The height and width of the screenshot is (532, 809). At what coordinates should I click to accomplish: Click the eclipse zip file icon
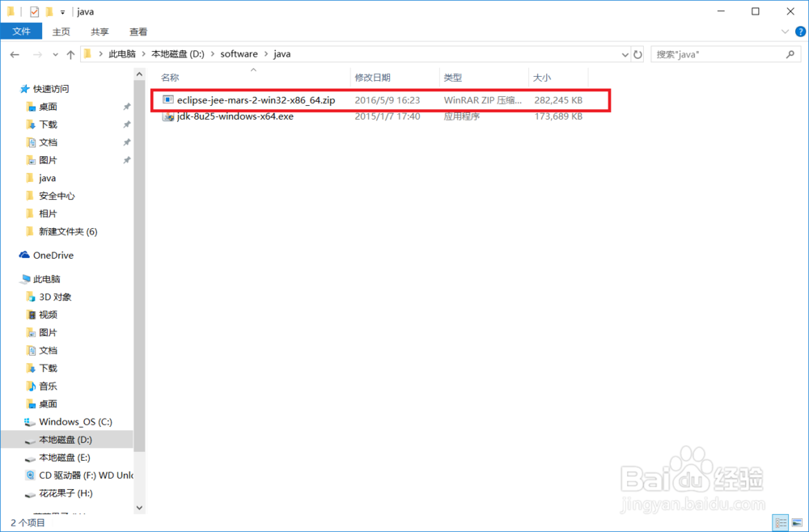(x=167, y=99)
